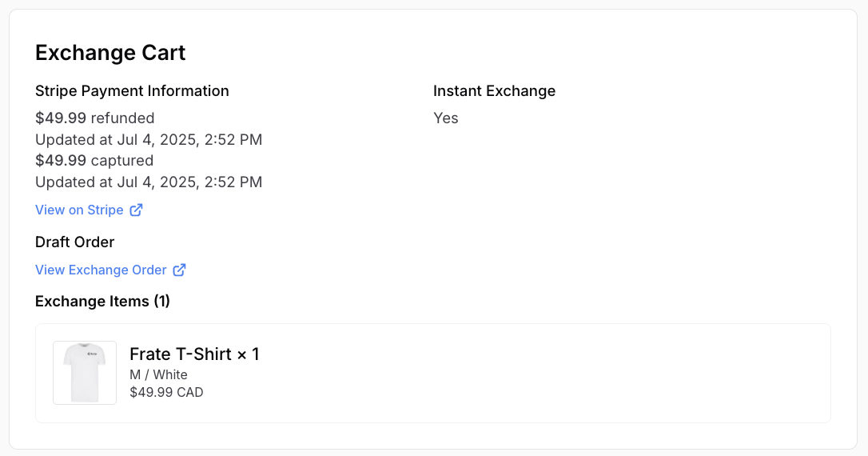Click the Exchange Cart heading
The height and width of the screenshot is (456, 868).
(x=110, y=53)
